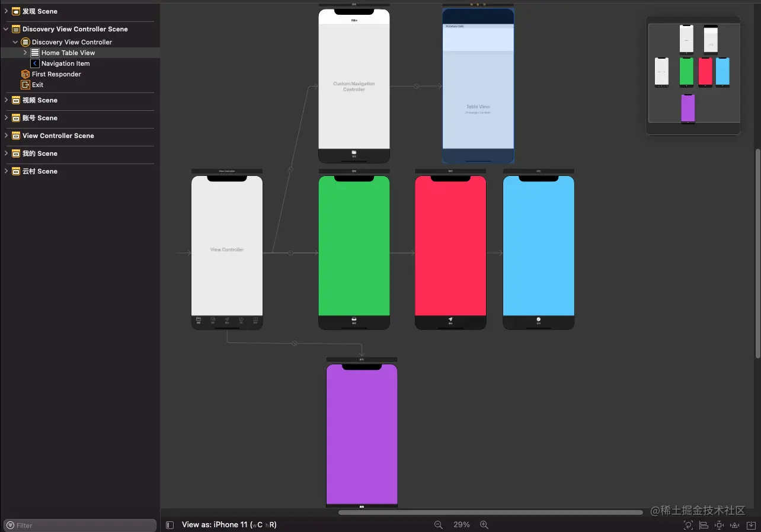
Task: Select tab bar item icon of purple scene
Action: [362, 507]
